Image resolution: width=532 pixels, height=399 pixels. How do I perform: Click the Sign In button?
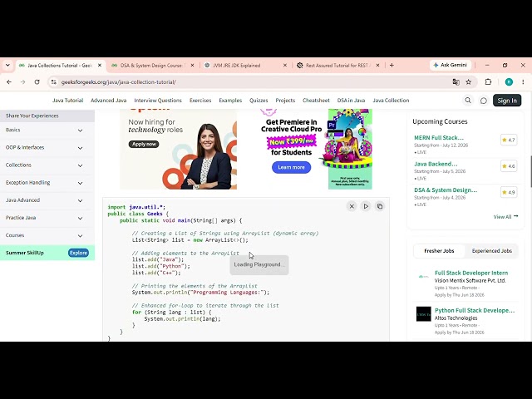coord(507,101)
